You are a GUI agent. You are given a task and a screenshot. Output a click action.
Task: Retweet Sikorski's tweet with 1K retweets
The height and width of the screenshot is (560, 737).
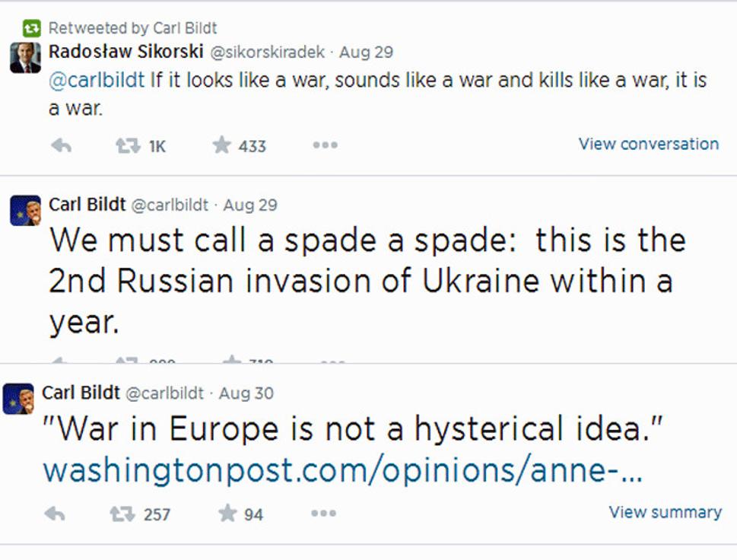tap(128, 146)
